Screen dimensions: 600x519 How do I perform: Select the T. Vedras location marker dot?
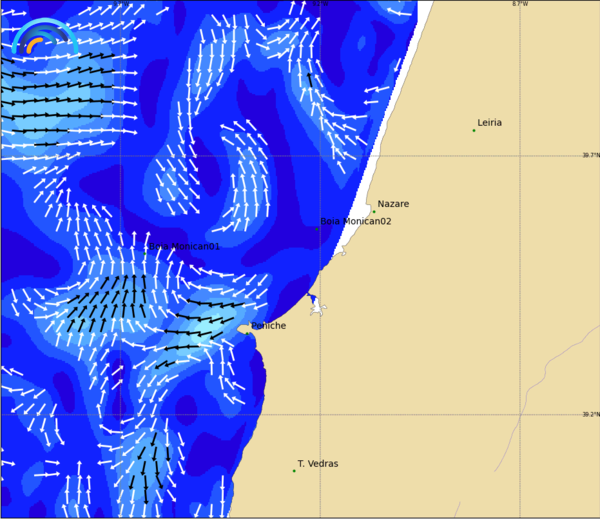point(294,470)
